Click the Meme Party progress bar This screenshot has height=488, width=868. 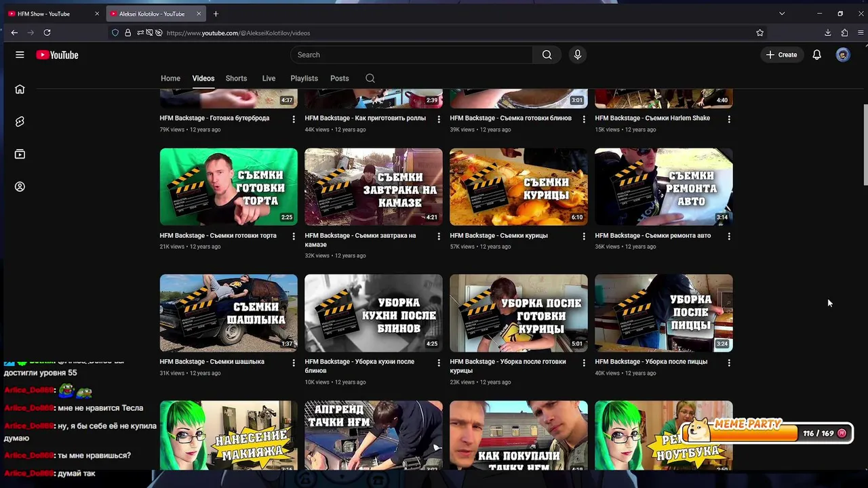tap(766, 432)
